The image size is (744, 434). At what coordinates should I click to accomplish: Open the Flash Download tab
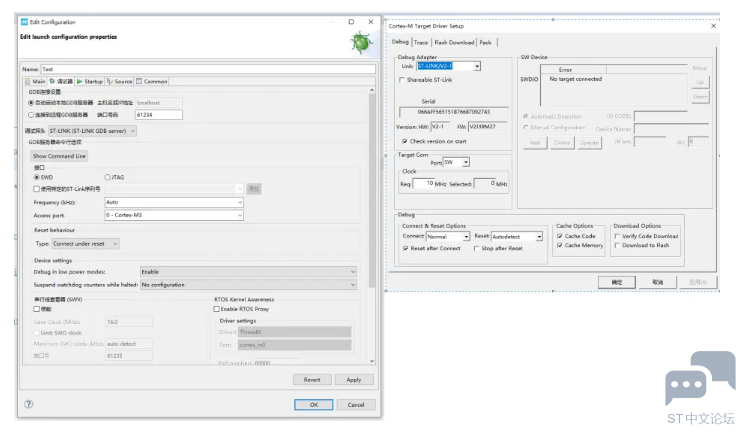(x=454, y=42)
